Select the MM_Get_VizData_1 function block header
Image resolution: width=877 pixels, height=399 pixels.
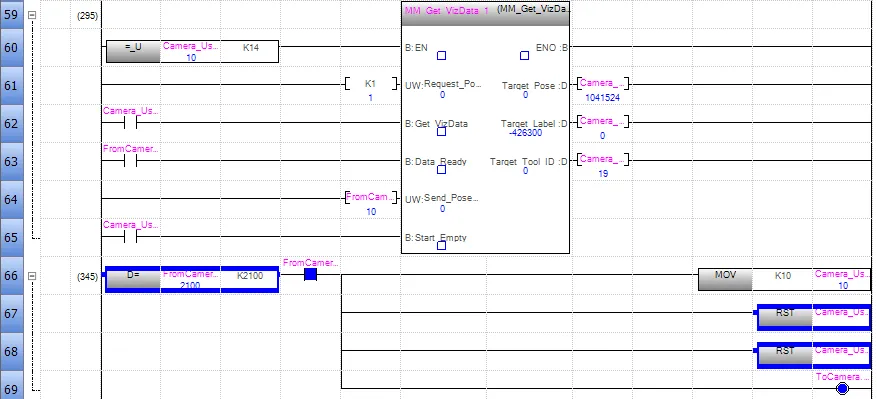(485, 14)
